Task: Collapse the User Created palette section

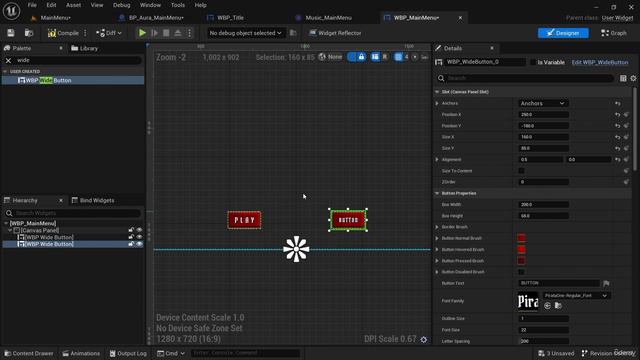Action: [x=5, y=71]
